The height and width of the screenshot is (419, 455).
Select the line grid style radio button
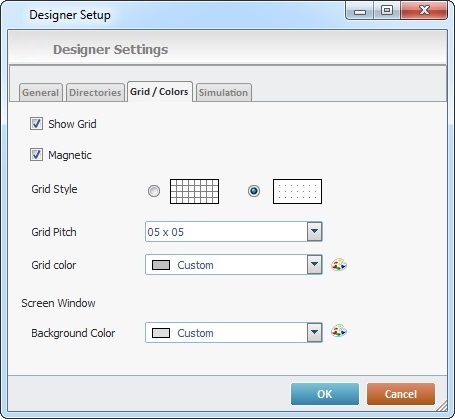[154, 191]
